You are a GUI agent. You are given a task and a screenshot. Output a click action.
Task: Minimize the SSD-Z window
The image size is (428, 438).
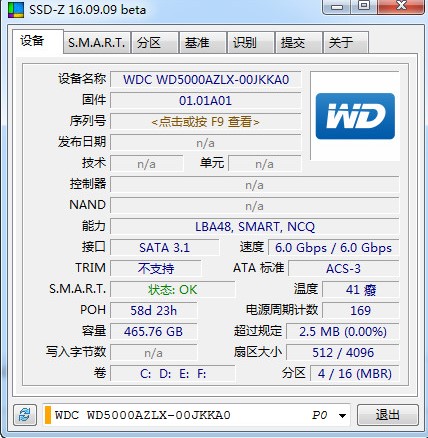(x=337, y=7)
